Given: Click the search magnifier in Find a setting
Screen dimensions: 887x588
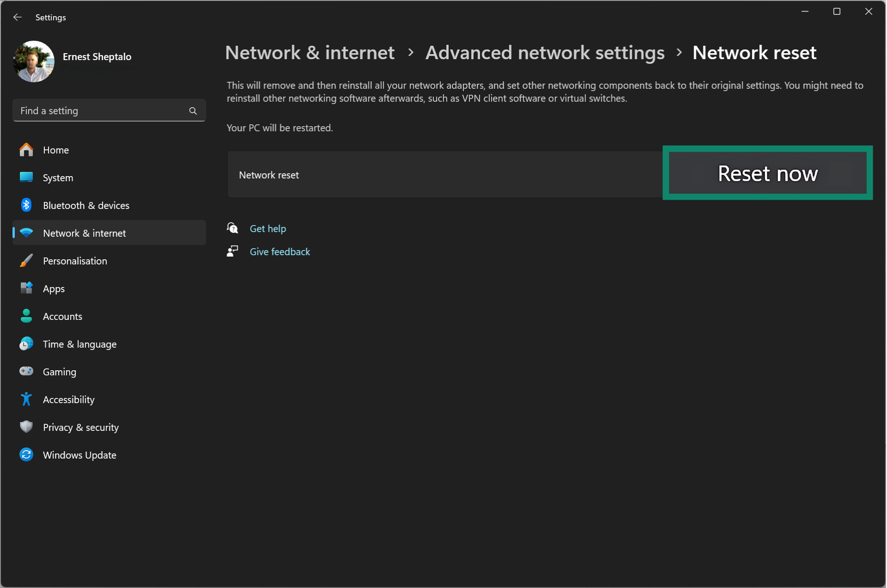Looking at the screenshot, I should point(193,110).
